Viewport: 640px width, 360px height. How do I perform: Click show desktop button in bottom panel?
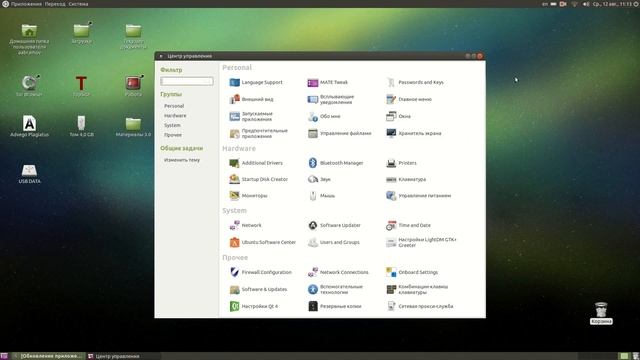coord(4,356)
